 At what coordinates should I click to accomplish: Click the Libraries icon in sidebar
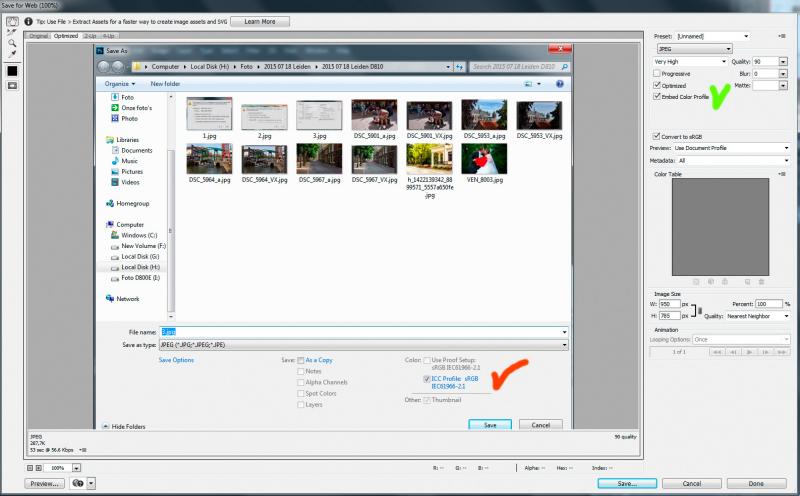tap(110, 140)
